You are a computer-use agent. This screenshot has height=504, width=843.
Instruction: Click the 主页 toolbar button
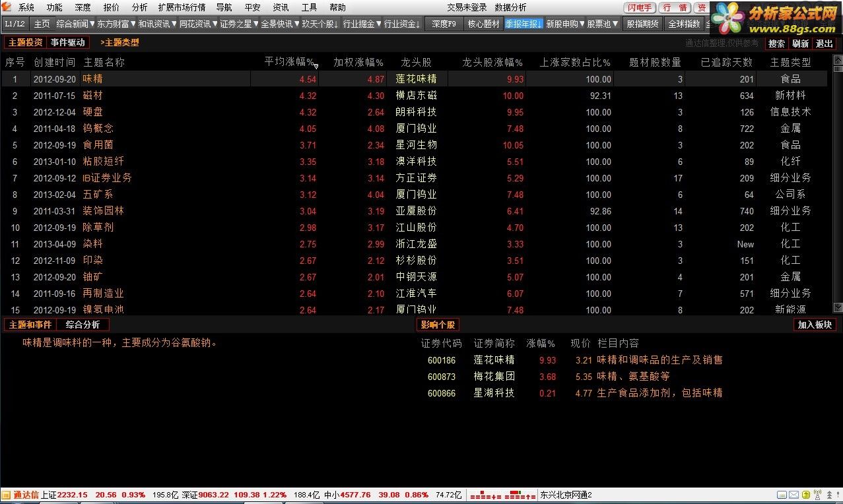pyautogui.click(x=42, y=24)
